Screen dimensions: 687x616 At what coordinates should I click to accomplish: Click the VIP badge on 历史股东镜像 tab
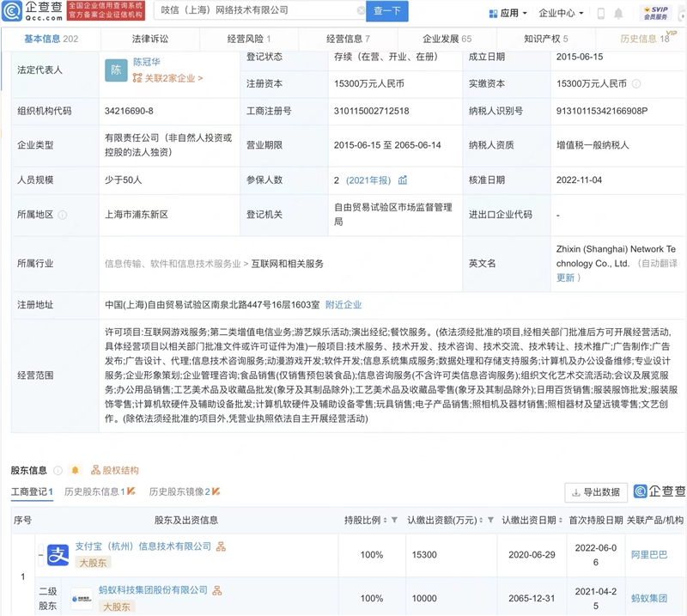(x=216, y=491)
